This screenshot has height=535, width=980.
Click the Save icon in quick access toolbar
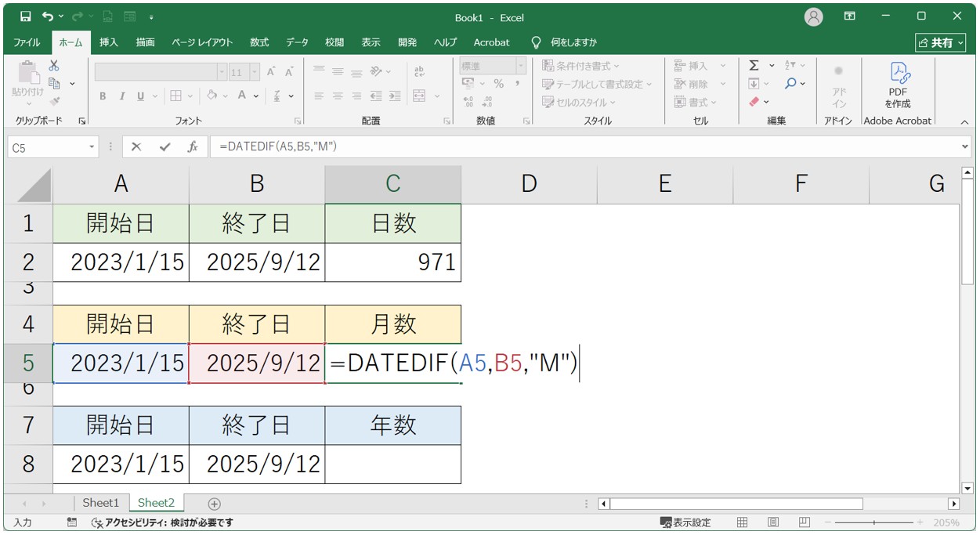tap(25, 16)
